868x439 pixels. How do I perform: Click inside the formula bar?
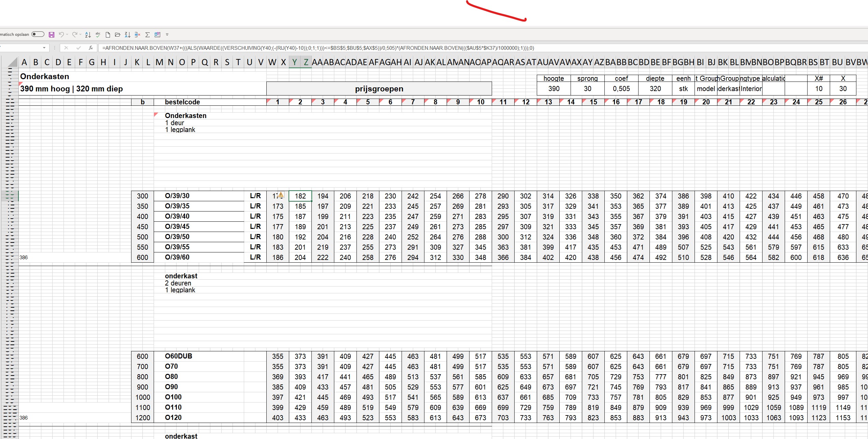(273, 48)
